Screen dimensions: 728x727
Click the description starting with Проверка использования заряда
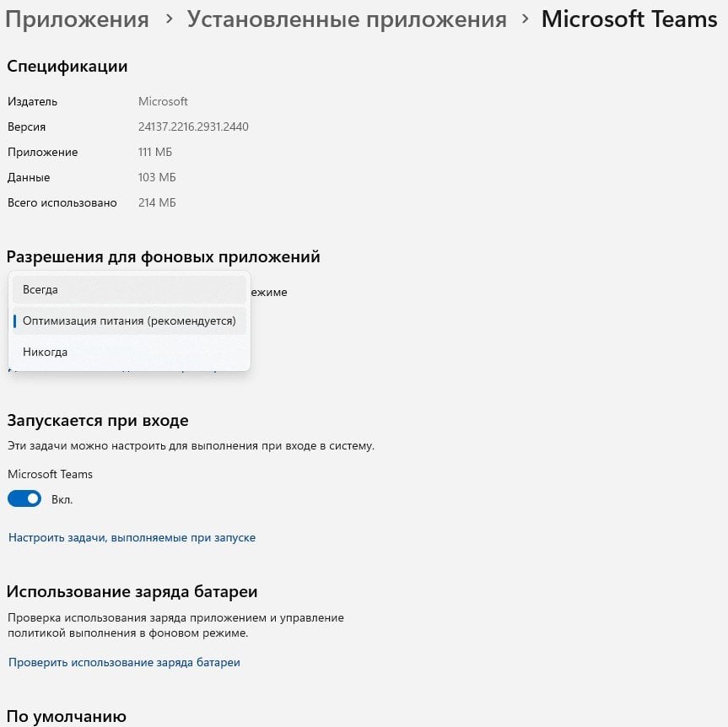tap(175, 625)
